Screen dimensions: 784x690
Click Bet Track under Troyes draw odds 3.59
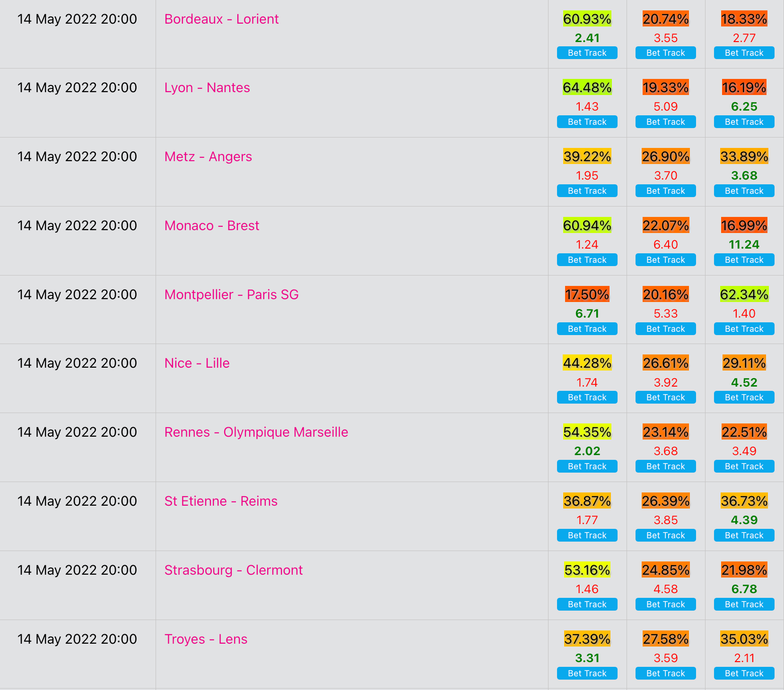click(x=666, y=673)
